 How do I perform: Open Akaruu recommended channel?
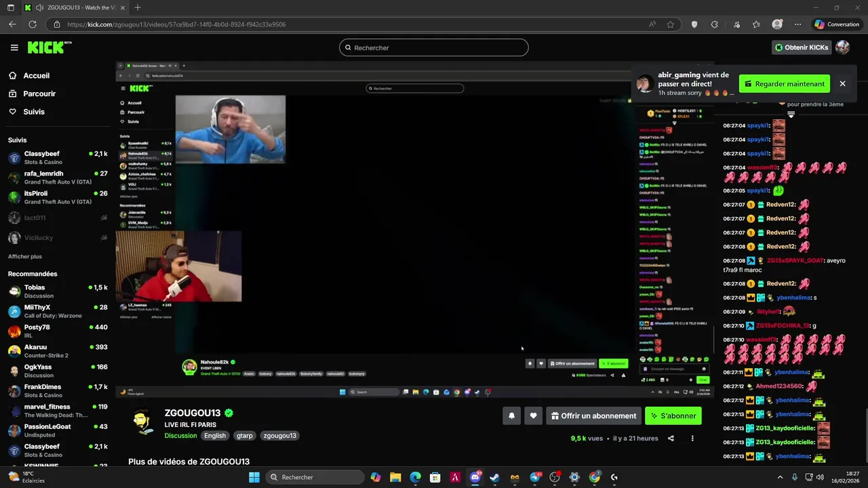[x=57, y=351]
